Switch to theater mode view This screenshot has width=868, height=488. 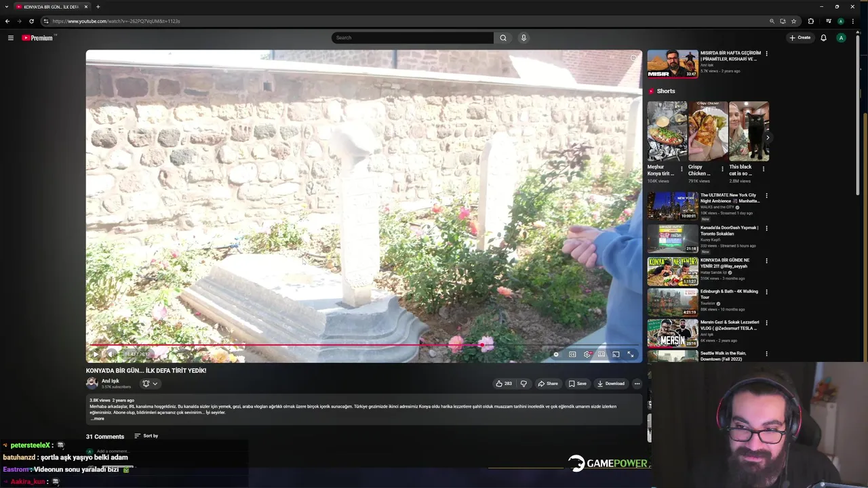pyautogui.click(x=601, y=354)
